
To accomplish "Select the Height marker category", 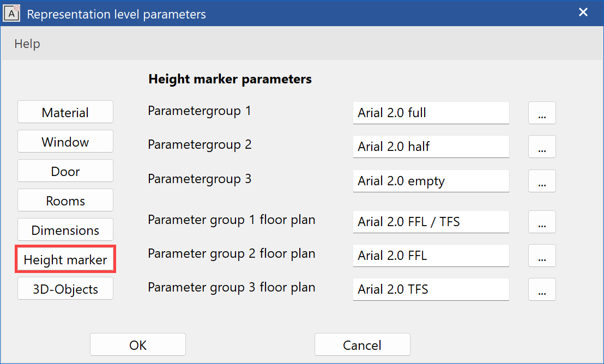I will (x=65, y=259).
